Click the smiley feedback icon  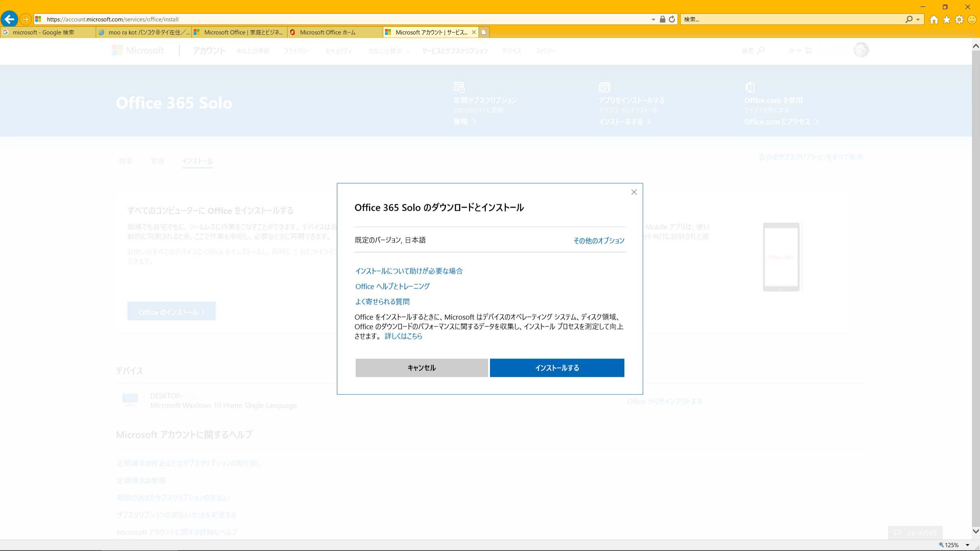(x=972, y=20)
